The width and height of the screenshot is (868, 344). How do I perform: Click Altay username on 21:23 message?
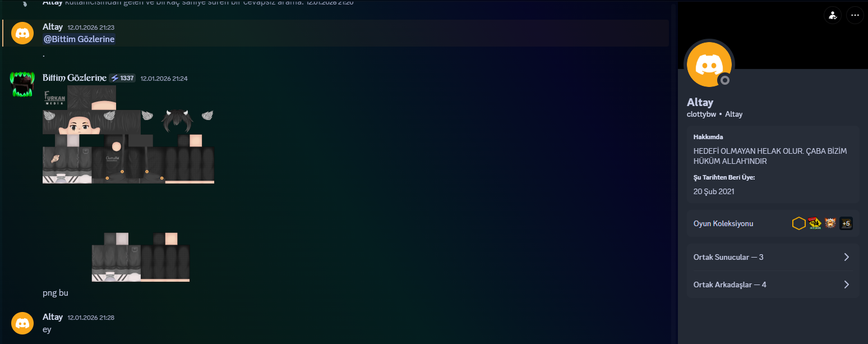(x=53, y=26)
